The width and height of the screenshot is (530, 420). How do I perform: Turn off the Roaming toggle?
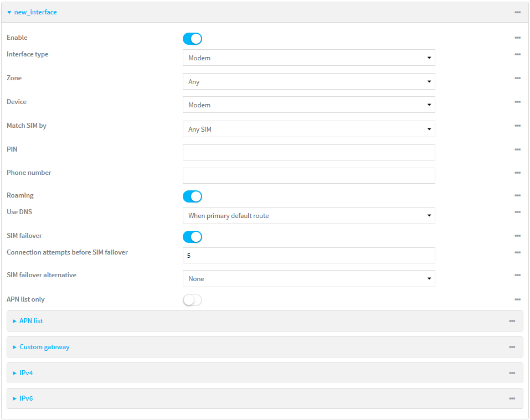point(192,196)
